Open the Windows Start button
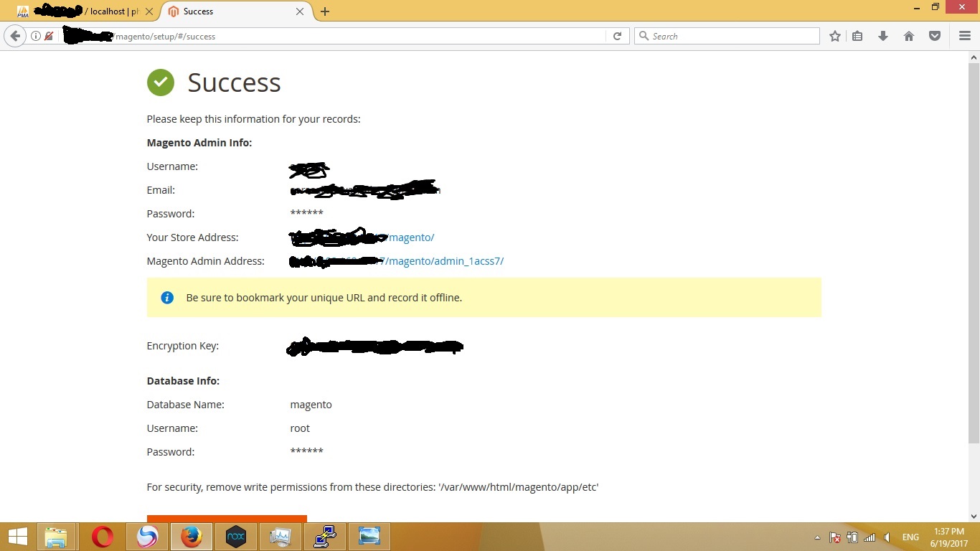 17,537
